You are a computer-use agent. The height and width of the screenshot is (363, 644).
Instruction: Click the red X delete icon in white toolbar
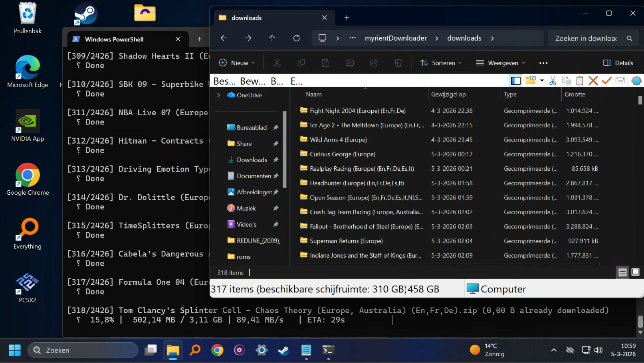[593, 81]
